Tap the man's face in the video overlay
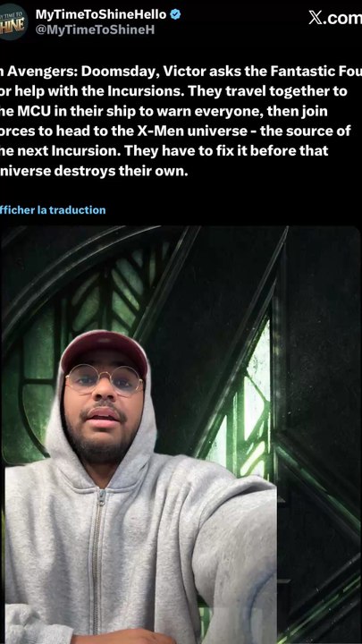The width and height of the screenshot is (362, 644). [x=104, y=402]
